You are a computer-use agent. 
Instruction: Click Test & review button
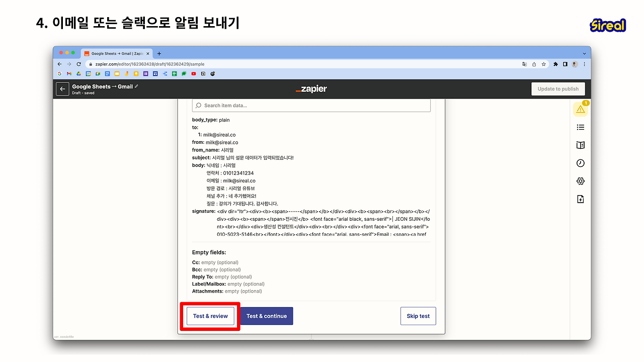[210, 316]
